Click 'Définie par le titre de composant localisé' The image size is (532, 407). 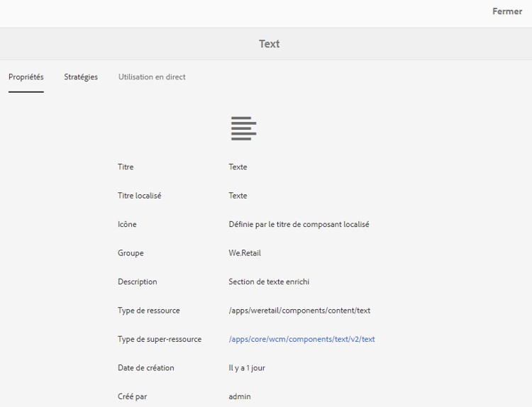(299, 224)
